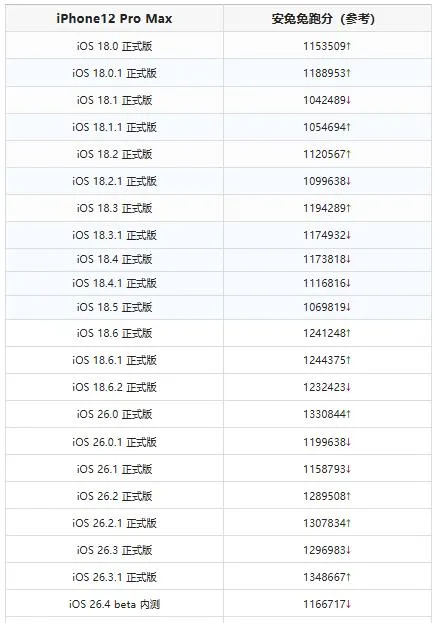Click the 1330844 score for iOS 26.0
This screenshot has height=623, width=436.
point(327,414)
